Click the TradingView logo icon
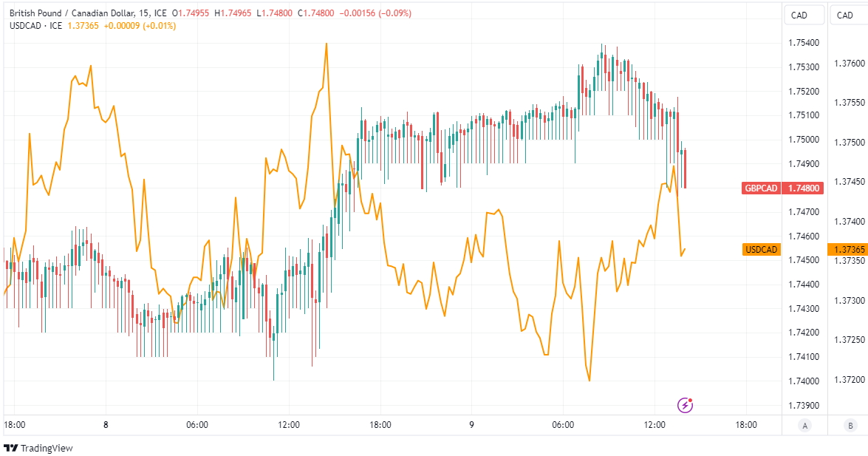Image resolution: width=868 pixels, height=456 pixels. 10,448
